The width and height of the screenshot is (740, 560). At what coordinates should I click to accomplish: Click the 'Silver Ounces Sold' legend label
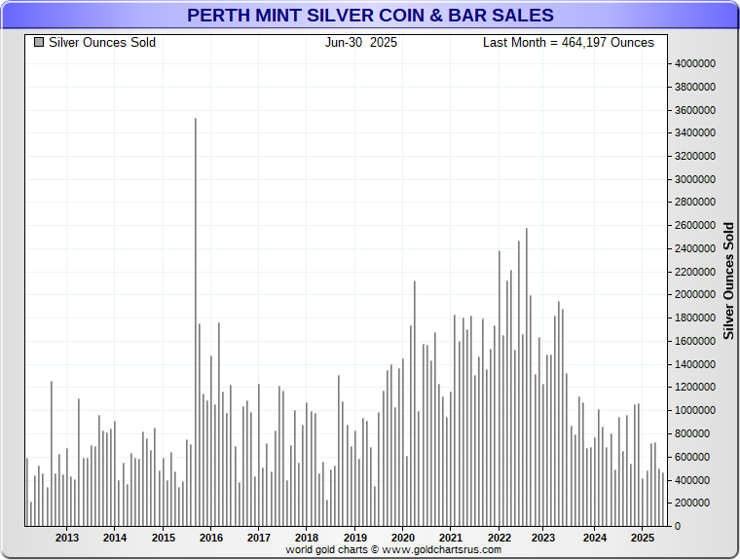pyautogui.click(x=102, y=43)
